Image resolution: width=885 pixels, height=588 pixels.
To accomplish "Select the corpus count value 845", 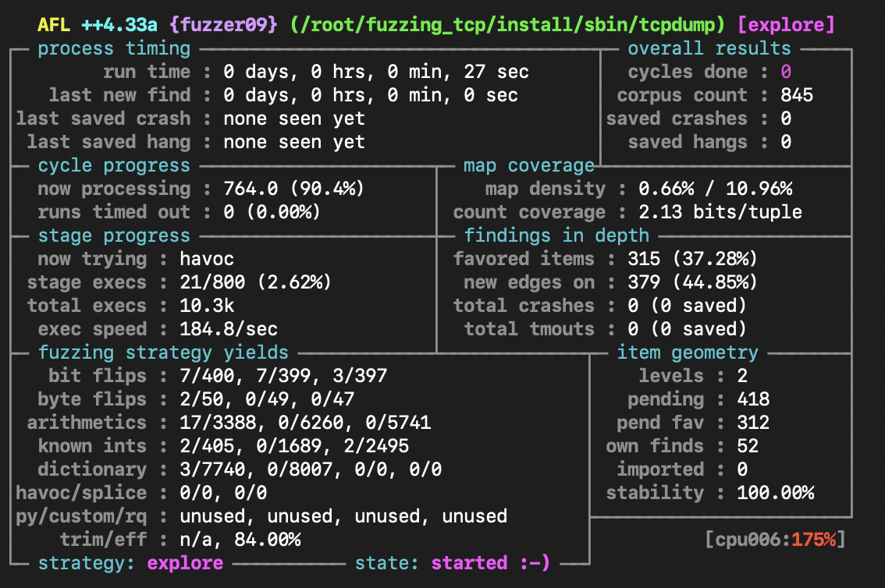I will coord(796,95).
